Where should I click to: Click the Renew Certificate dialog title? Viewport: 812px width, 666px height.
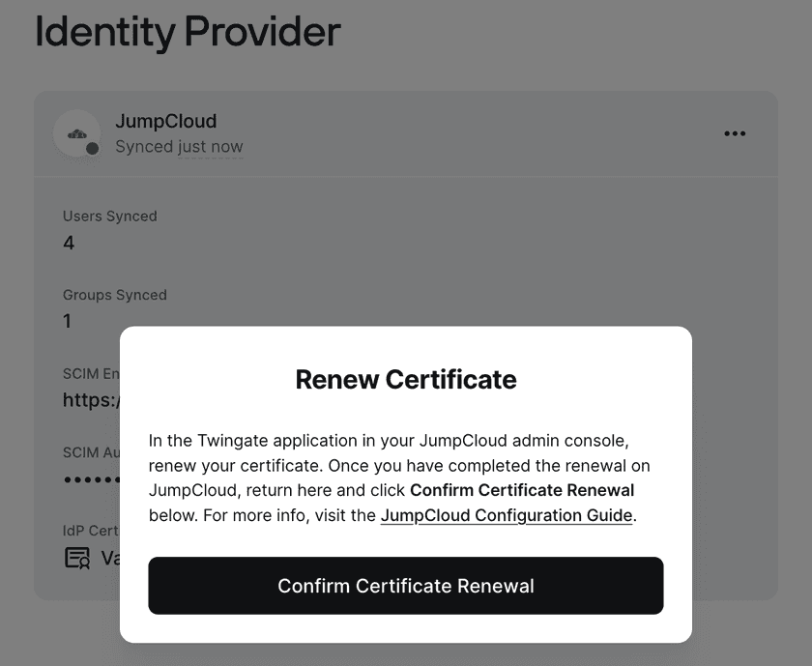(x=406, y=379)
